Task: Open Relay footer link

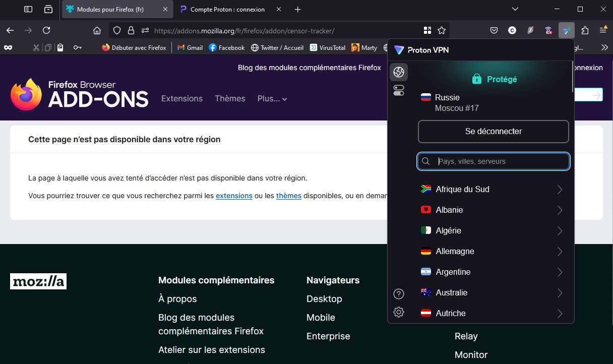Action: click(466, 336)
